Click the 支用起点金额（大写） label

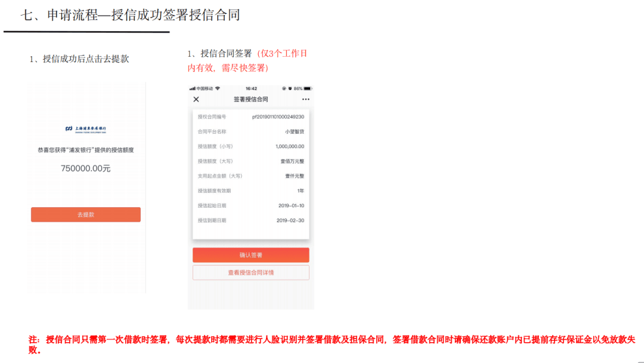pyautogui.click(x=221, y=176)
